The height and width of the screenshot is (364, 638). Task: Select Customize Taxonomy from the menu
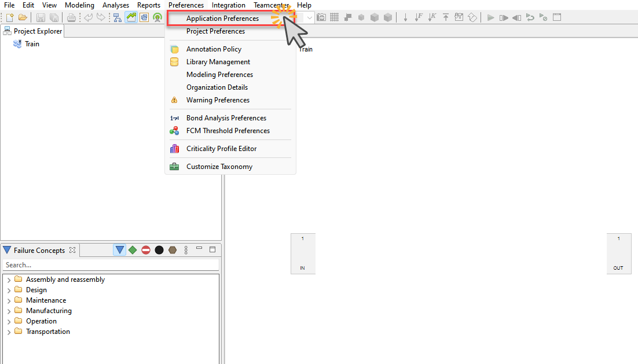[219, 166]
